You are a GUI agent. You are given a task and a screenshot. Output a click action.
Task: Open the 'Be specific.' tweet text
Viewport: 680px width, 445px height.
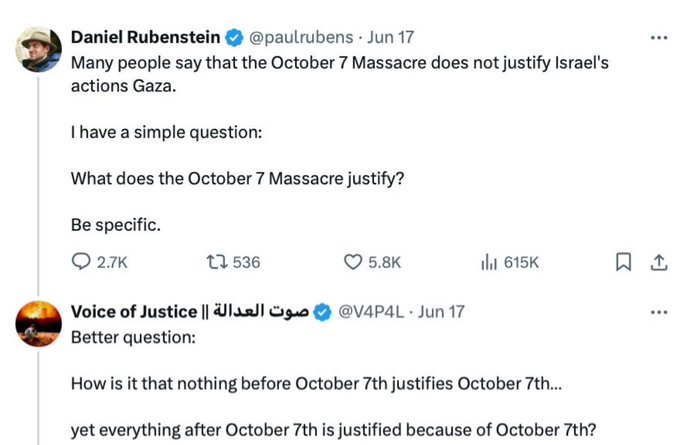coord(116,225)
